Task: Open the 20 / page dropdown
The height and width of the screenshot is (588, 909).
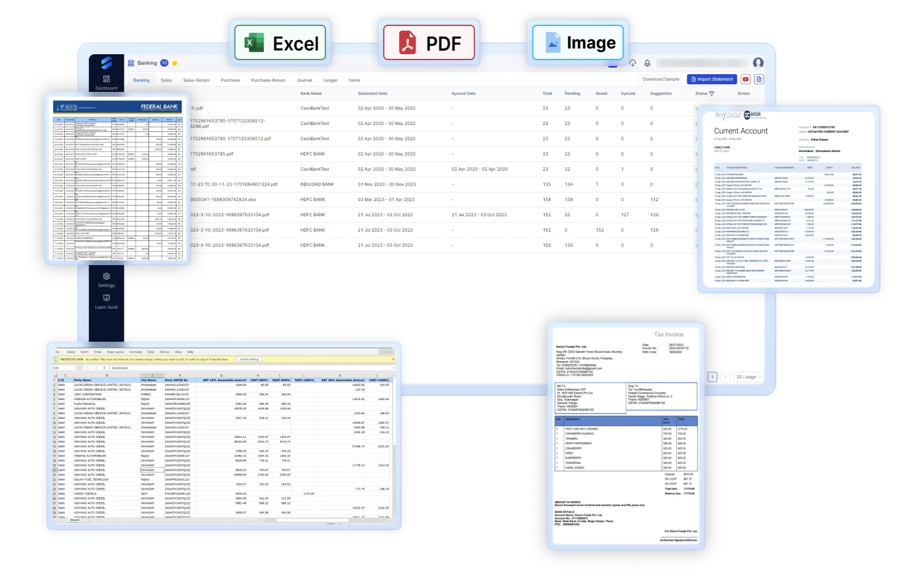Action: pos(748,377)
